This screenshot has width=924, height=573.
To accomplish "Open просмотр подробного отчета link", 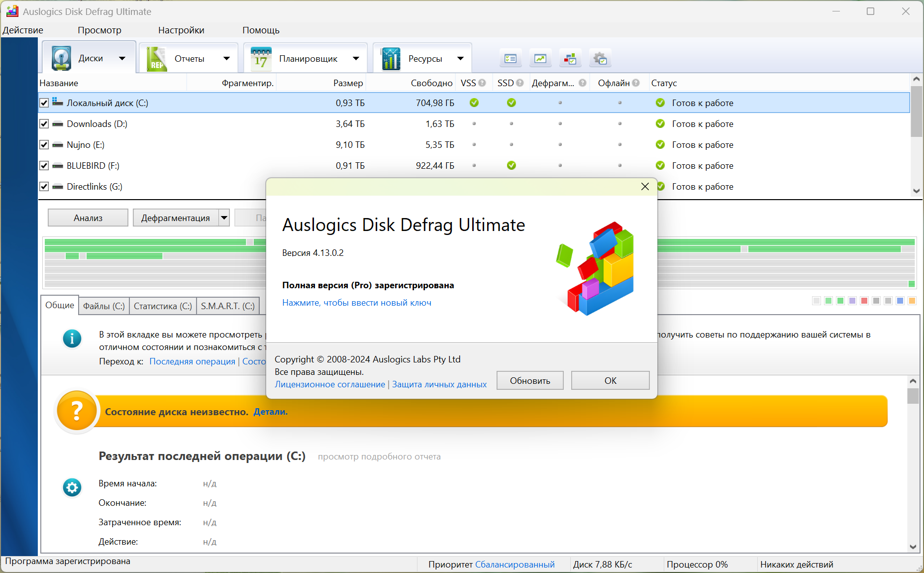I will [x=379, y=457].
